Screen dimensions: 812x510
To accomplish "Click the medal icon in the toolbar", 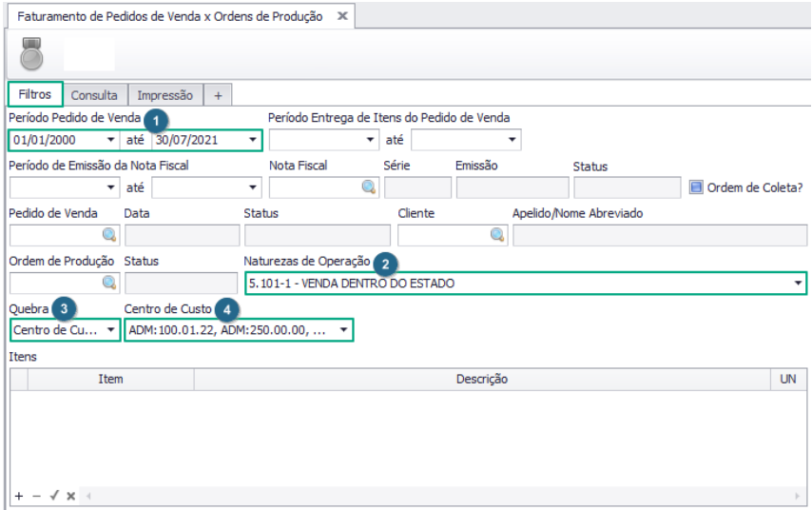I will click(33, 54).
